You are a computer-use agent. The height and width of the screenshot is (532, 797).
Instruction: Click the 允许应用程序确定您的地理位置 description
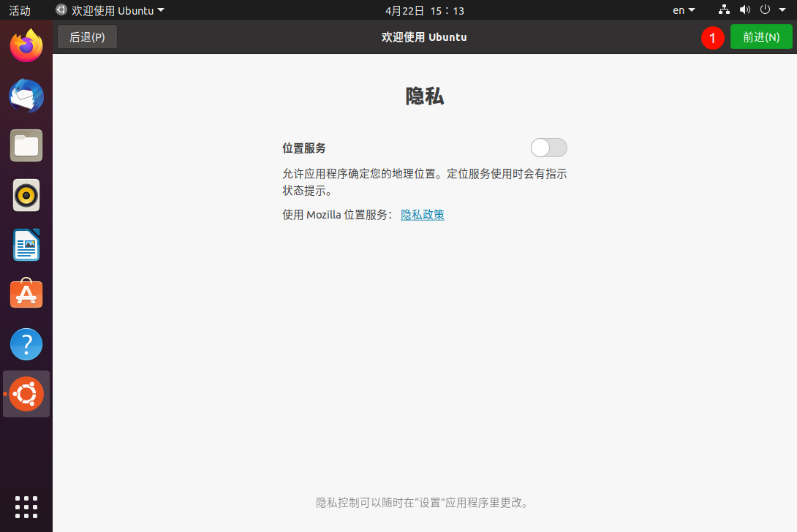(x=424, y=182)
